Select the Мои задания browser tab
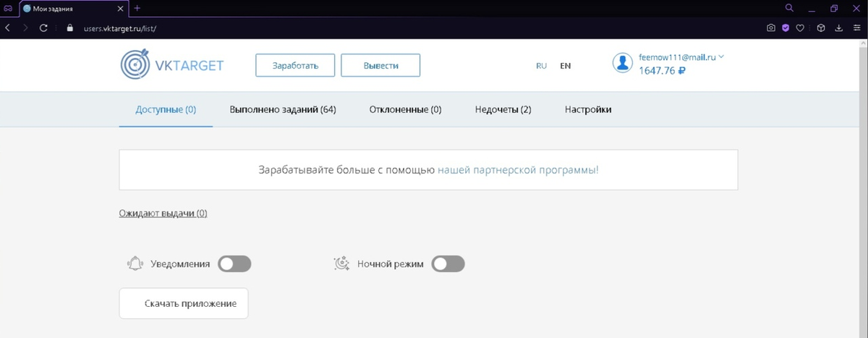 [74, 9]
